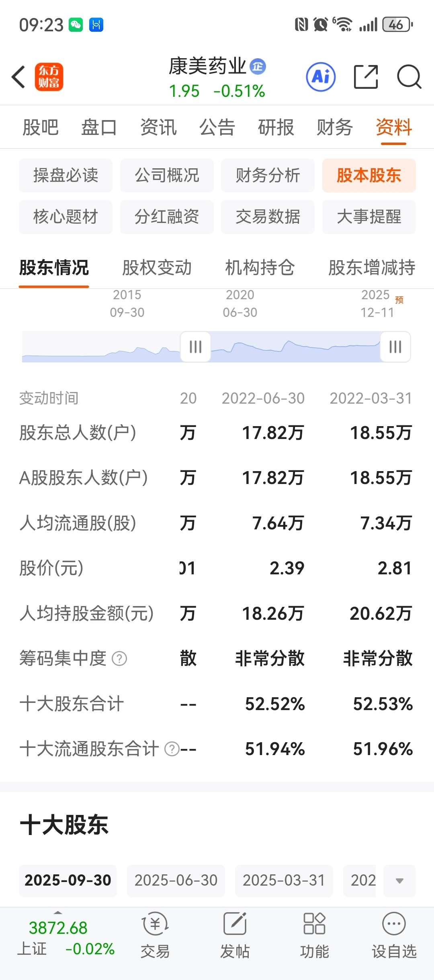The width and height of the screenshot is (434, 980).
Task: Tap the timeline range slider's start handle
Action: tap(195, 347)
